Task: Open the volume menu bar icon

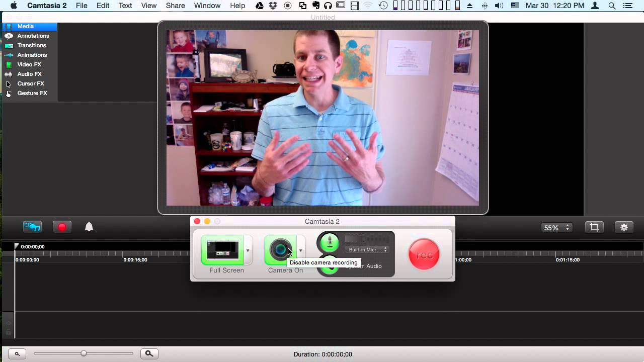Action: [x=499, y=6]
